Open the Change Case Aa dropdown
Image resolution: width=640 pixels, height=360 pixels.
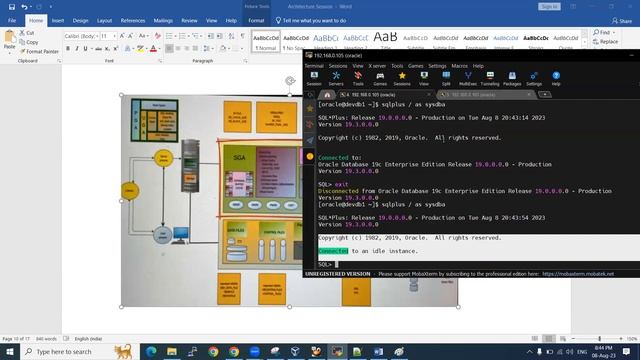pyautogui.click(x=143, y=36)
